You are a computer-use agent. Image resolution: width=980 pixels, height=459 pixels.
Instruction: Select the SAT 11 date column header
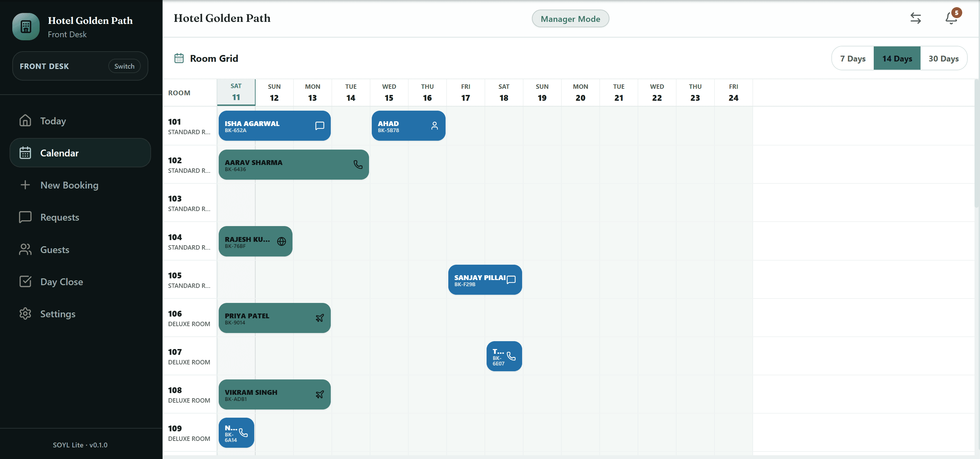tap(236, 92)
